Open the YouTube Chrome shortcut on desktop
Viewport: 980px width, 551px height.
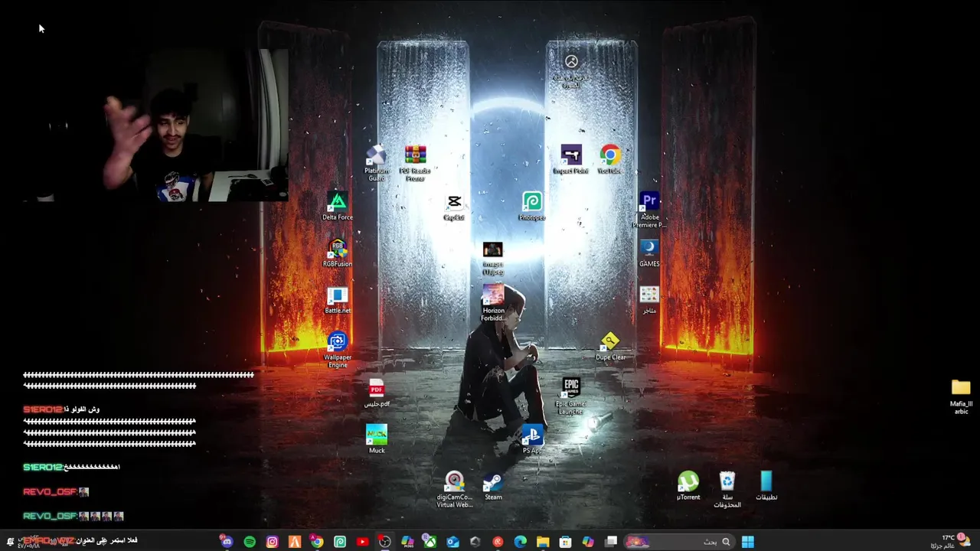(609, 159)
